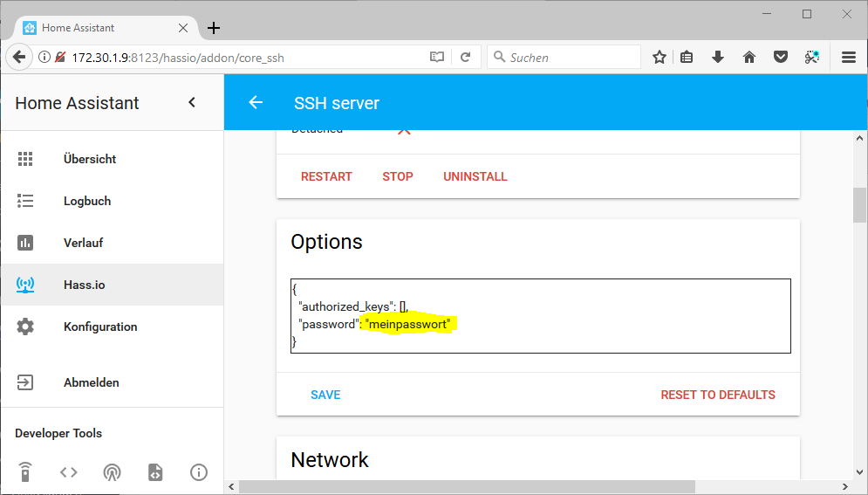Open the Info circle developer tool
The image size is (868, 495).
tap(199, 472)
